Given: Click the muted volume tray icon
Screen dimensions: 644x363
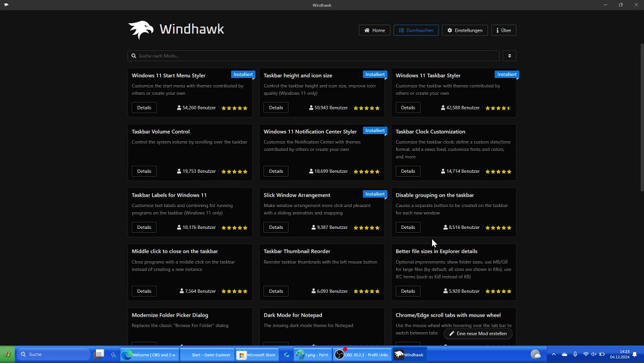Looking at the screenshot, I should click(594, 355).
